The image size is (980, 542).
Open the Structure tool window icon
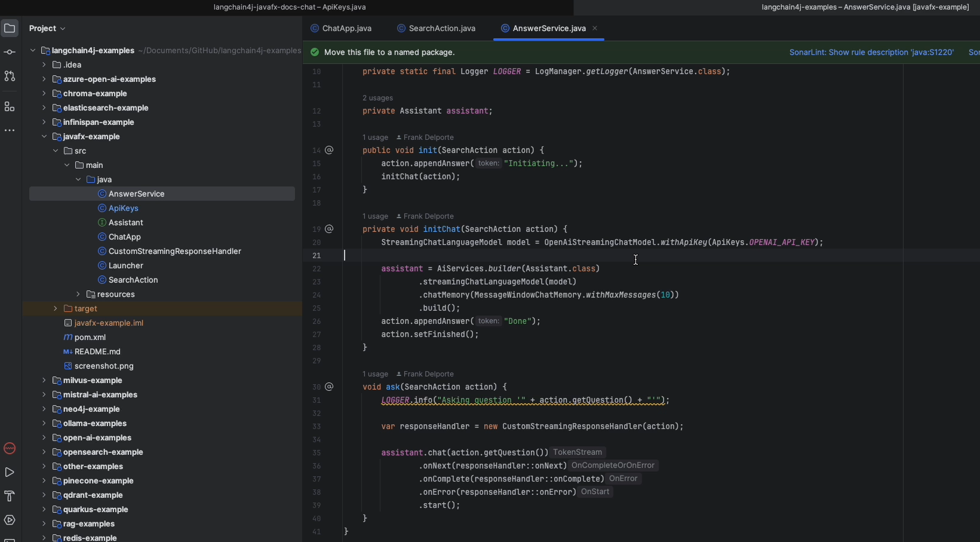click(x=10, y=106)
